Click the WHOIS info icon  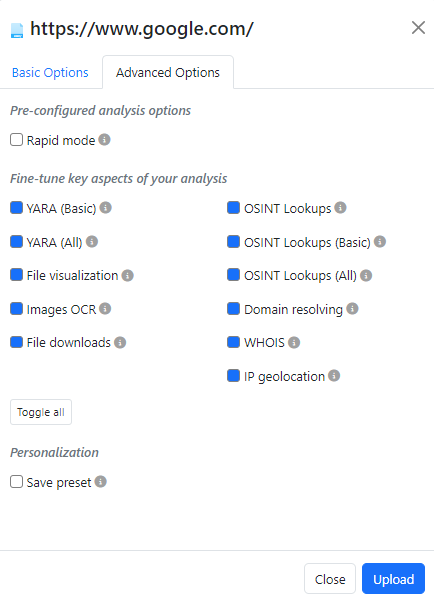[x=294, y=342]
